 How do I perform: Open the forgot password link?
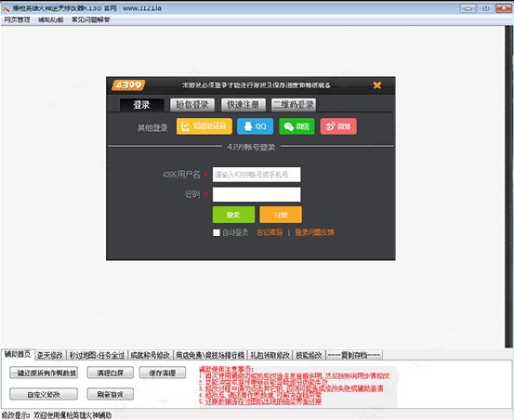(x=270, y=232)
